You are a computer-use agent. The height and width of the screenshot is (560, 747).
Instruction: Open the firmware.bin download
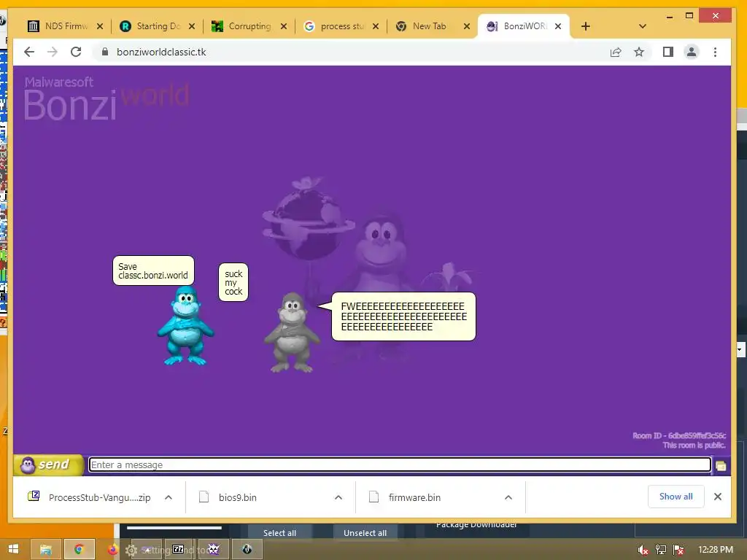click(406, 497)
